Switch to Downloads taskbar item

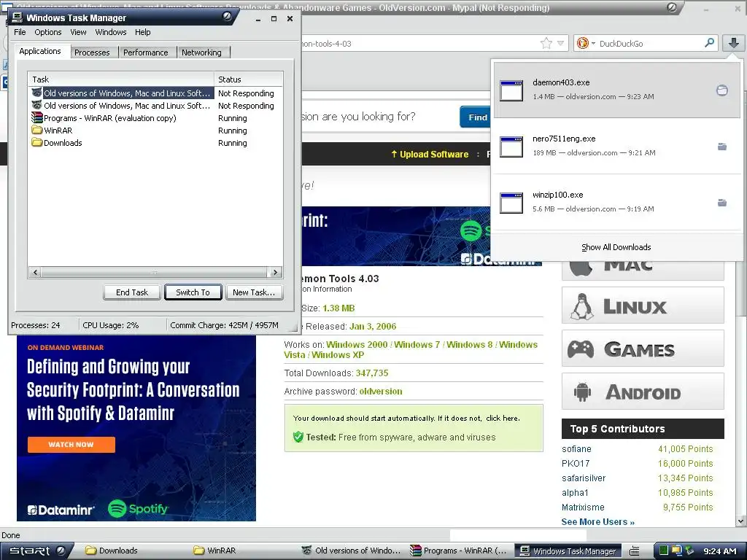coord(133,551)
